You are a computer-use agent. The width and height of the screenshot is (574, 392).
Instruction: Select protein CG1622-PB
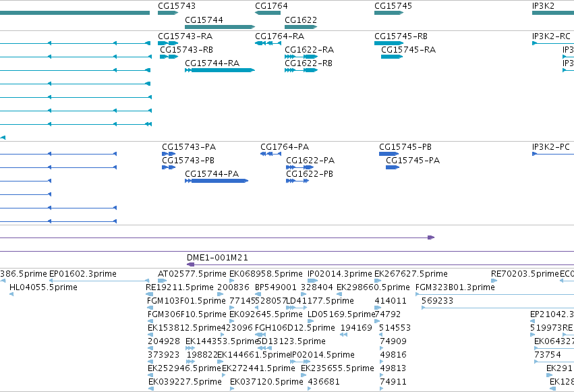click(x=297, y=181)
